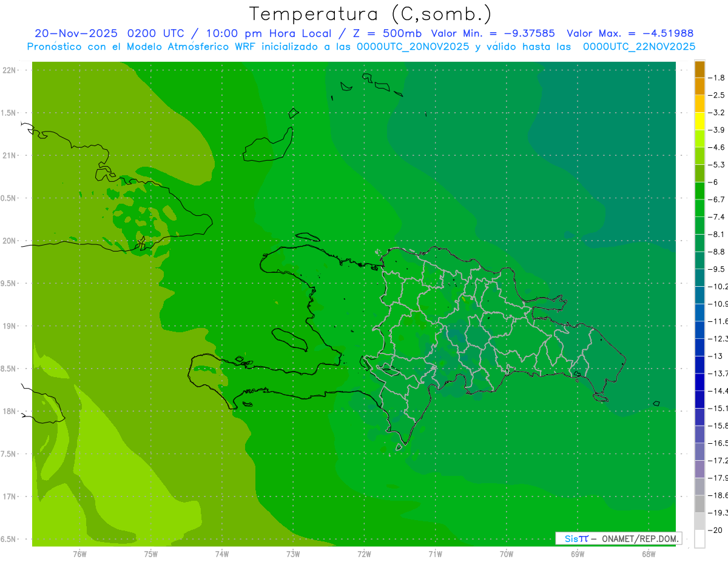Click the dark blue swatch between -13.7 and -14.4
The width and height of the screenshot is (728, 562).
point(699,382)
